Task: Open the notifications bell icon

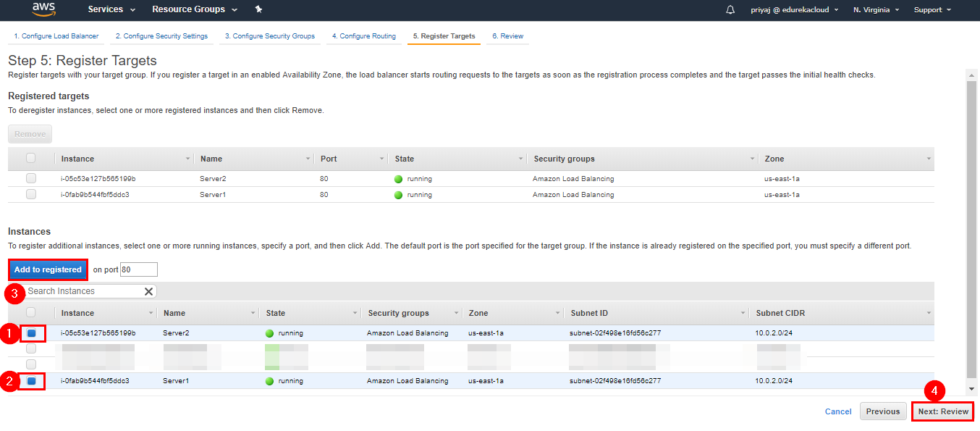Action: pyautogui.click(x=730, y=9)
